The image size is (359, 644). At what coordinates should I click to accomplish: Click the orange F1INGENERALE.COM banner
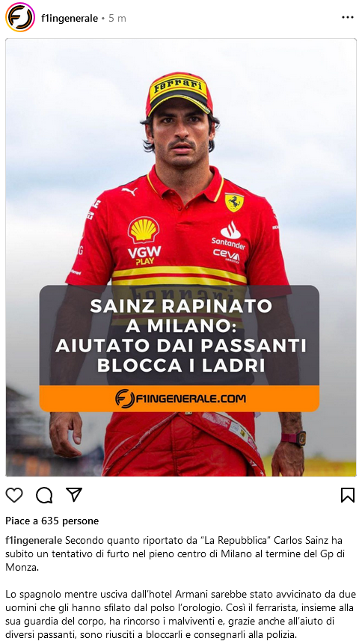tap(179, 398)
